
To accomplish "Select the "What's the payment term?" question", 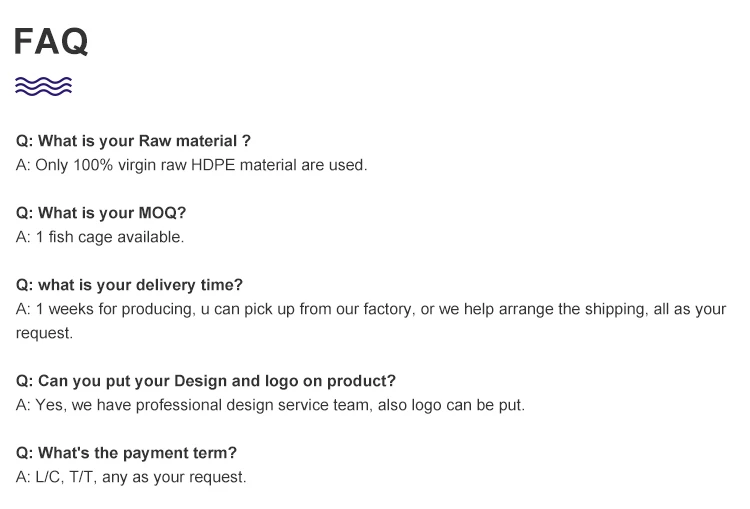I will pyautogui.click(x=126, y=453).
